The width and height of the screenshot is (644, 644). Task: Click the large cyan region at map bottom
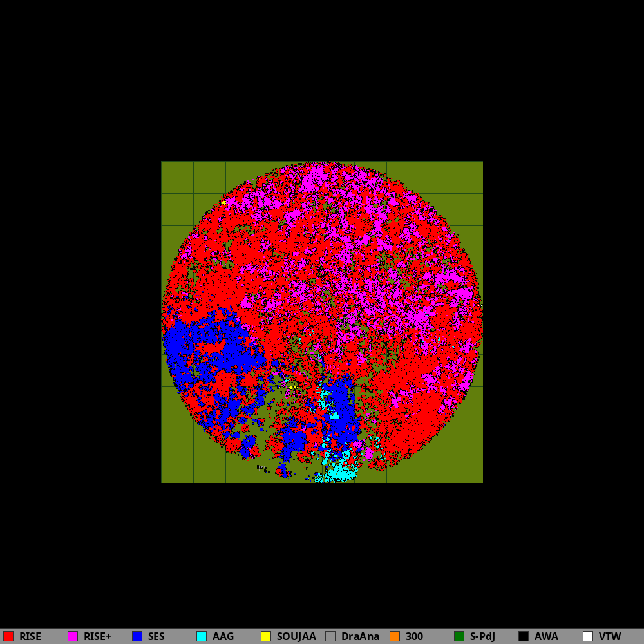click(340, 472)
